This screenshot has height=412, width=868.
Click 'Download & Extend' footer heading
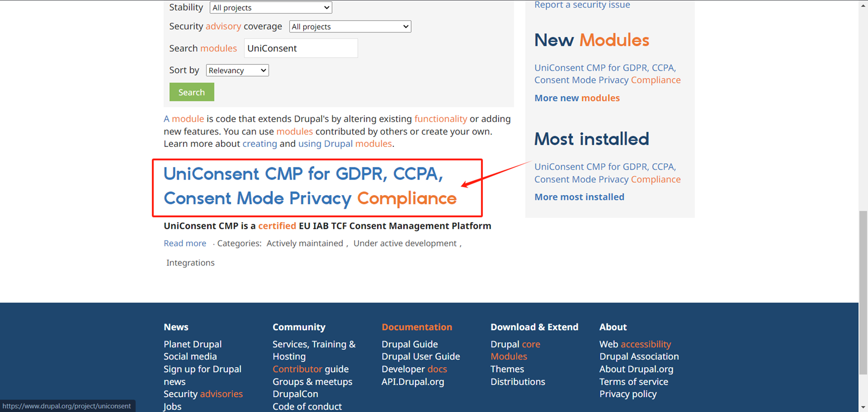pos(534,327)
